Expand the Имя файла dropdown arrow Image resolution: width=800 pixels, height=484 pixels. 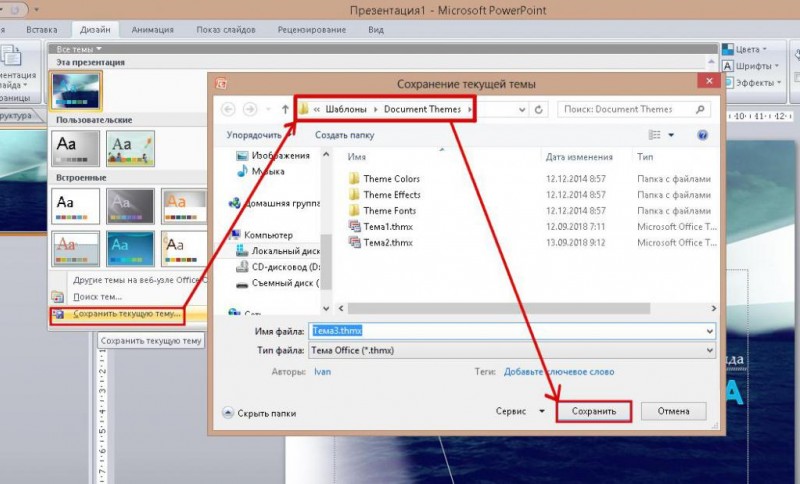(710, 331)
